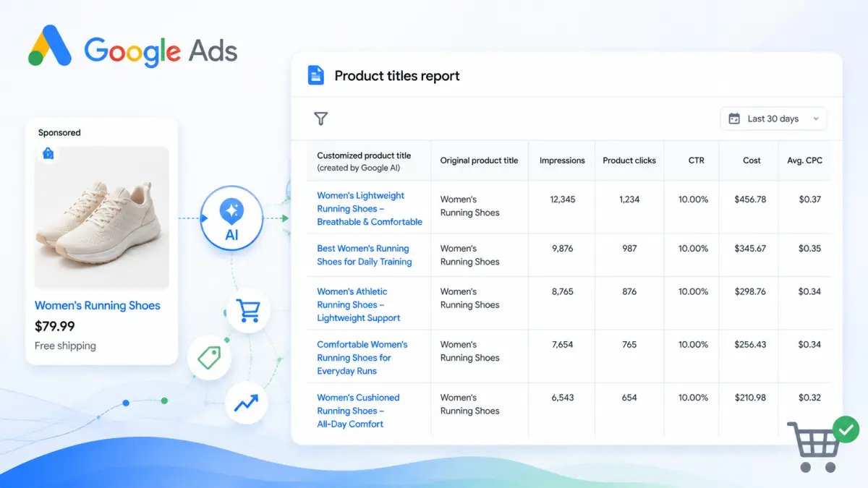
Task: Select the 987 product clicks cell
Action: point(629,248)
